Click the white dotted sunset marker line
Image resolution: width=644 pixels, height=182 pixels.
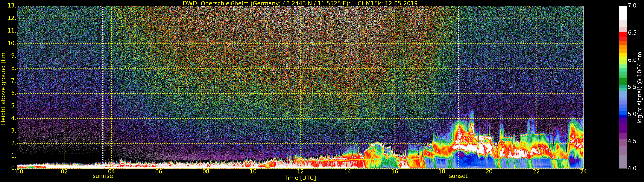[x=458, y=87]
